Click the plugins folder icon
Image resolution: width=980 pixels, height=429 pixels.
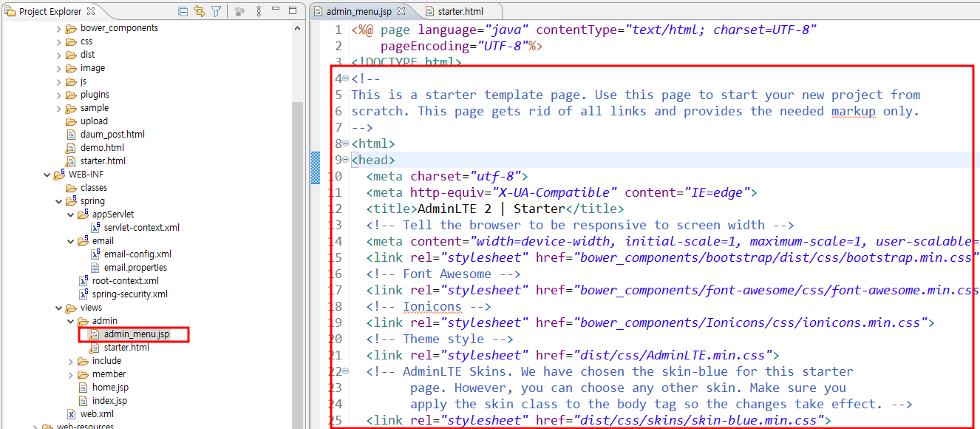(x=72, y=94)
